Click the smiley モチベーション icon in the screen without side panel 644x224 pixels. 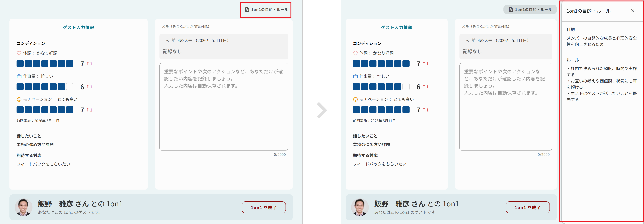pos(19,99)
